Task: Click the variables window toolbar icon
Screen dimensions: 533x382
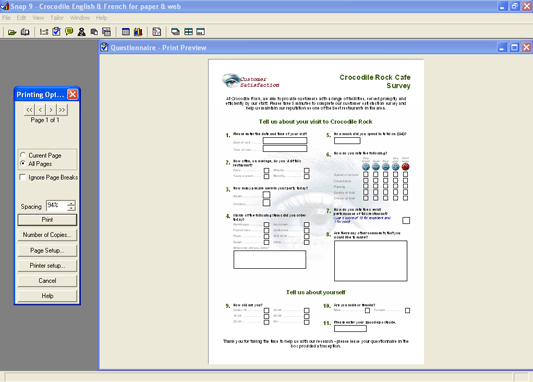Action: point(44,32)
